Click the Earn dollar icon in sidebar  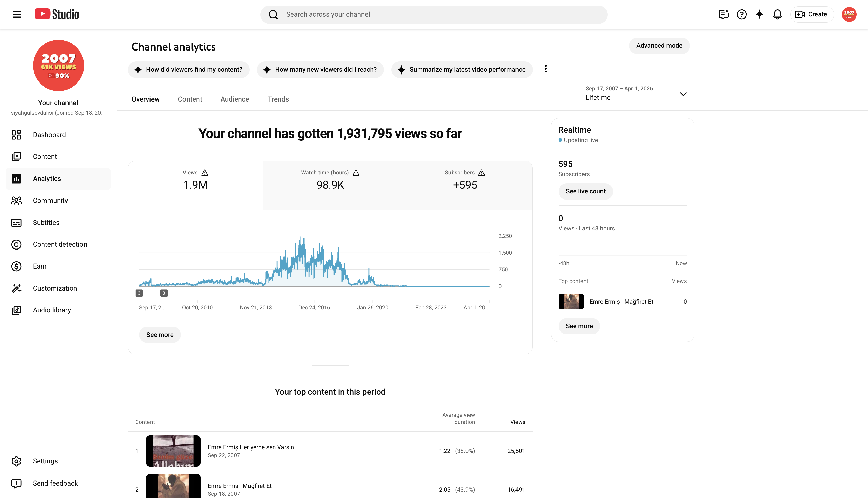(x=16, y=266)
